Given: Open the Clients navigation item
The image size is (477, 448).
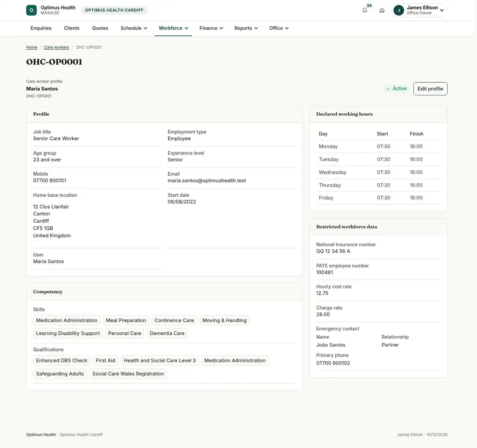Looking at the screenshot, I should pyautogui.click(x=72, y=28).
